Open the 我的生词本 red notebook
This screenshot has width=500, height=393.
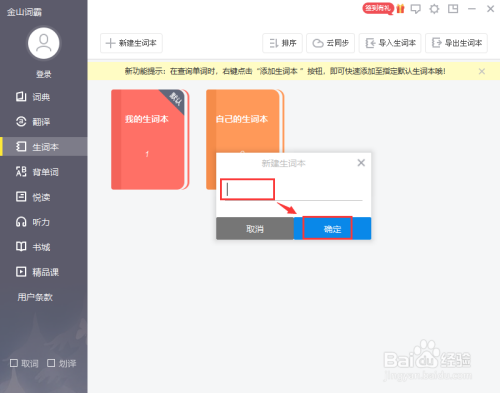pyautogui.click(x=150, y=139)
